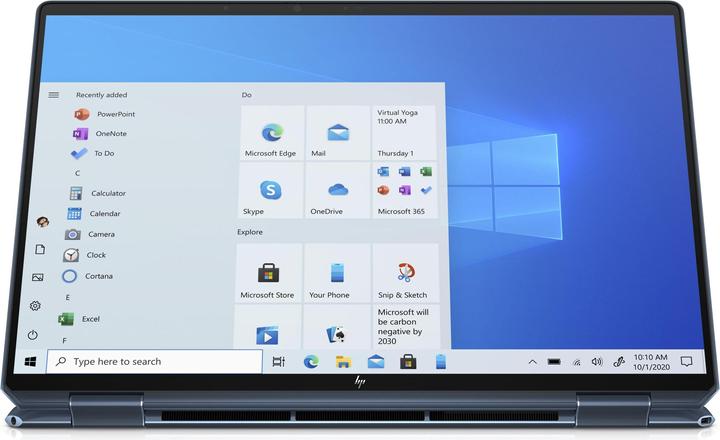The image size is (720, 440).
Task: Open the Snip & Sketch tile
Action: (406, 273)
